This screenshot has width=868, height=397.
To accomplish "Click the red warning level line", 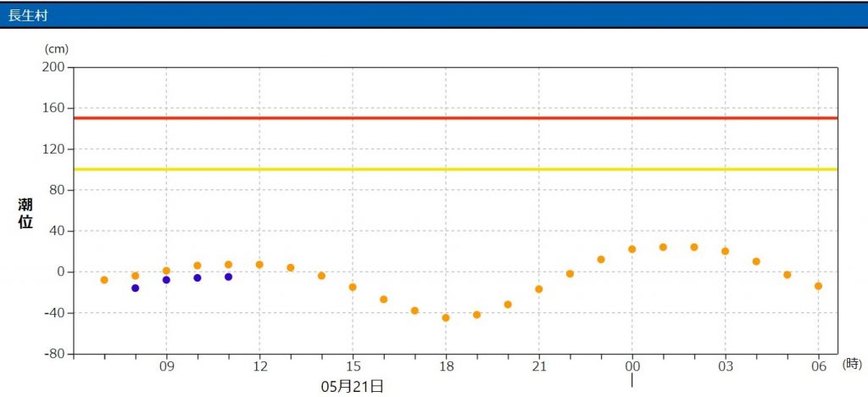I will 455,118.
